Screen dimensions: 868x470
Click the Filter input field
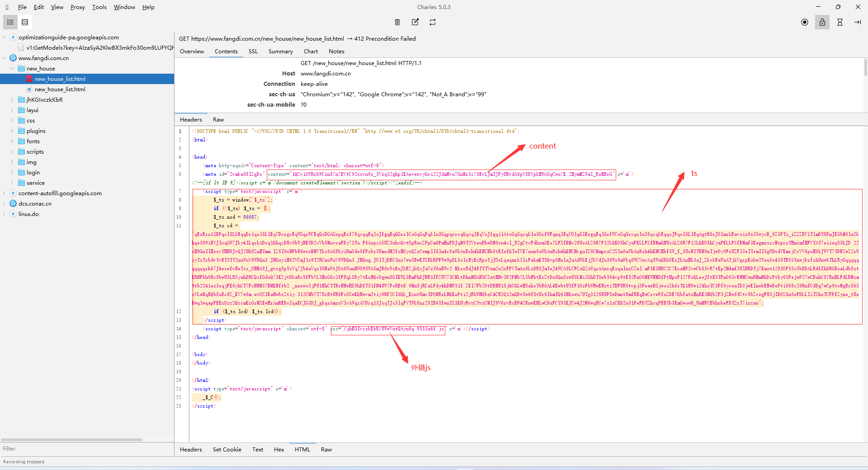coord(87,449)
